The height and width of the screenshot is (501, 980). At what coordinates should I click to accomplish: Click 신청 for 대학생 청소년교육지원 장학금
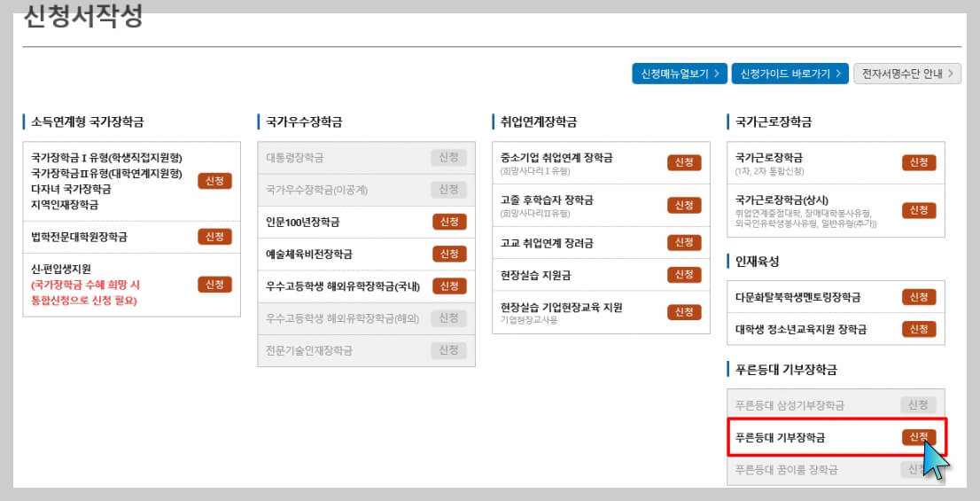click(919, 329)
